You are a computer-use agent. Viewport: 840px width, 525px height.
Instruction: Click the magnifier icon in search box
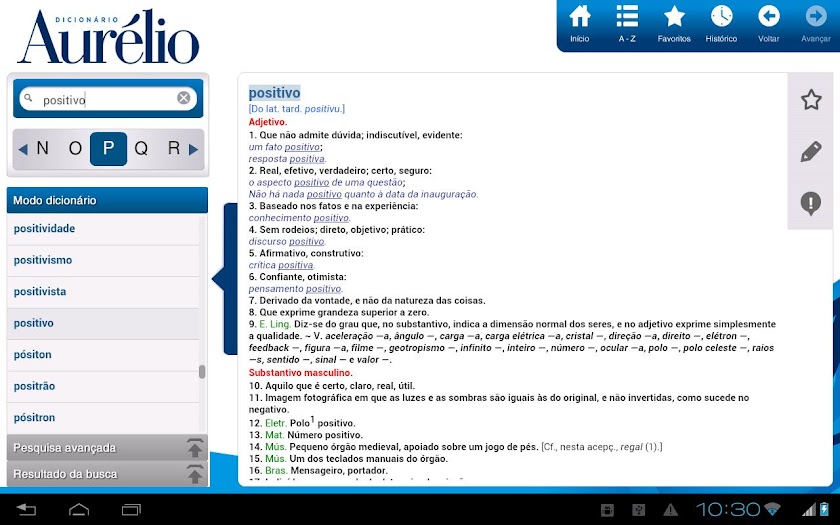[x=28, y=98]
